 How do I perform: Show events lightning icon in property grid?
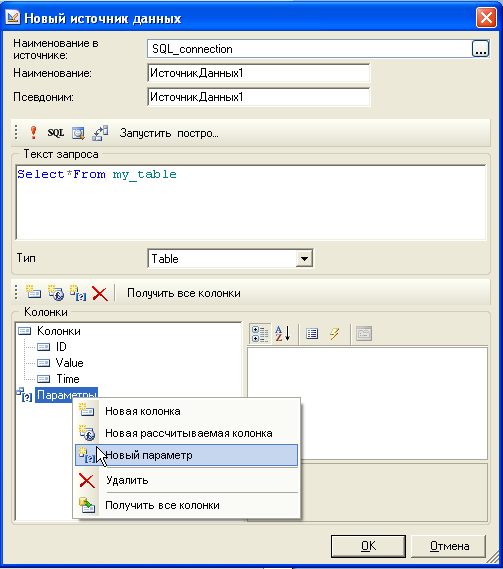coord(335,333)
